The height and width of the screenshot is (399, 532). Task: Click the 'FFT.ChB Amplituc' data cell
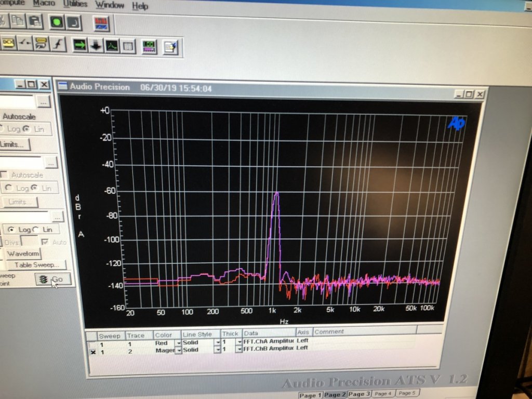(269, 348)
